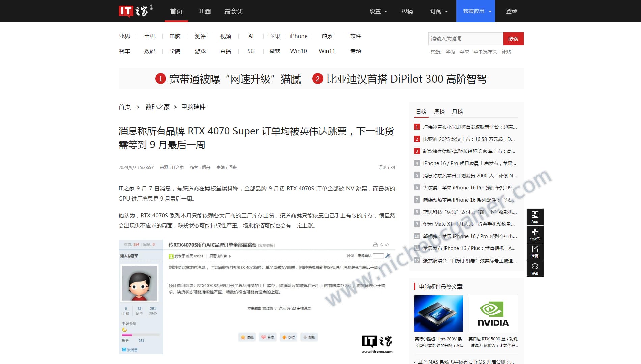Click the IT之家 logo in header
This screenshot has width=641, height=364.
coord(136,11)
